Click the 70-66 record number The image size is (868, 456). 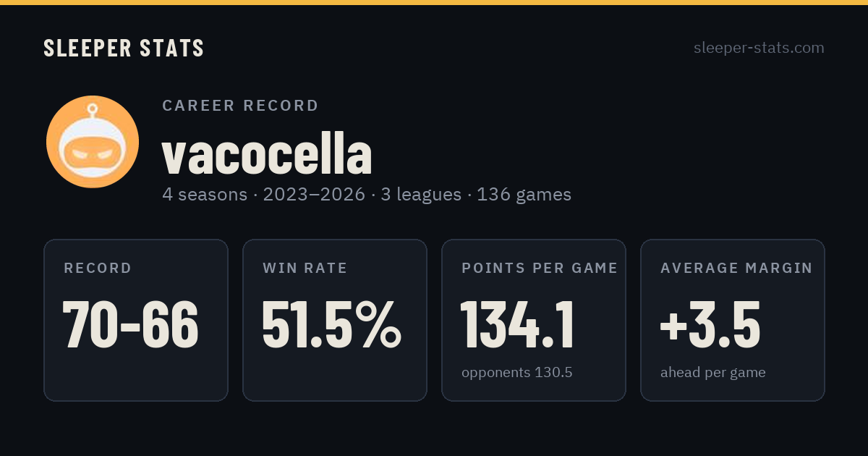131,325
